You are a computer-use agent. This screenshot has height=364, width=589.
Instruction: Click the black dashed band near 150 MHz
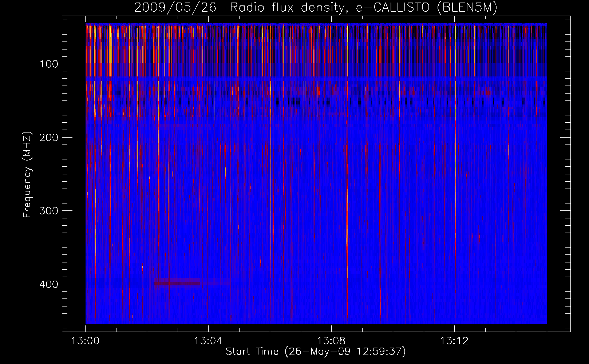tap(316, 101)
